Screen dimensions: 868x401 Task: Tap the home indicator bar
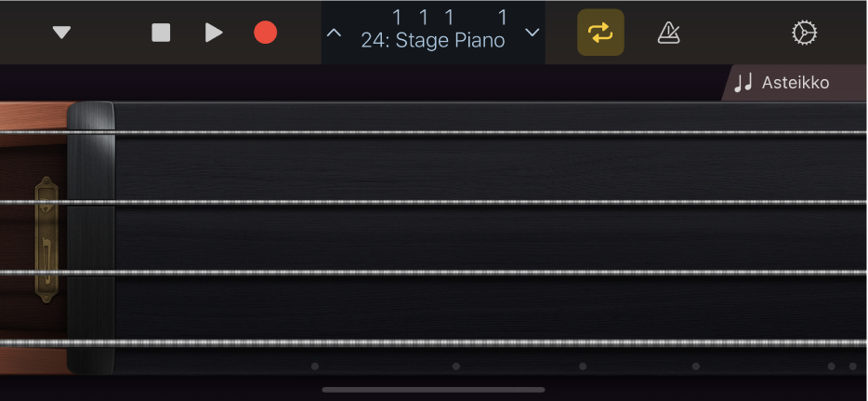point(433,390)
